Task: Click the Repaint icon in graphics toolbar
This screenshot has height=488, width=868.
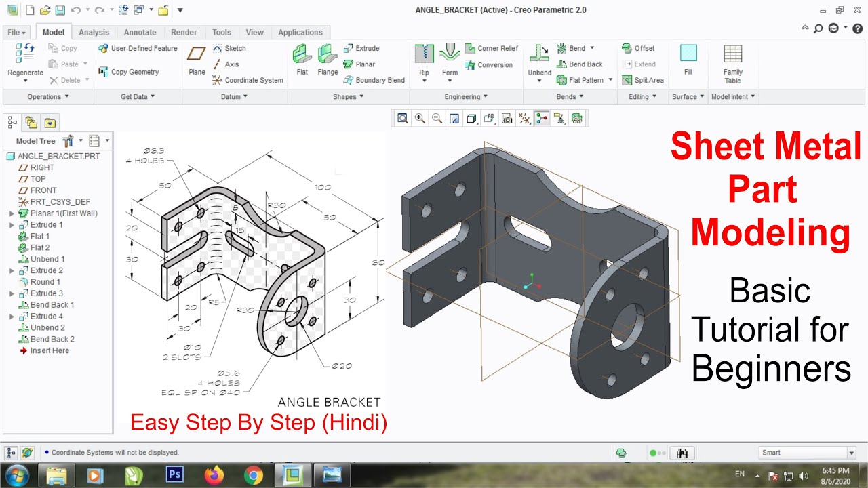Action: click(454, 119)
